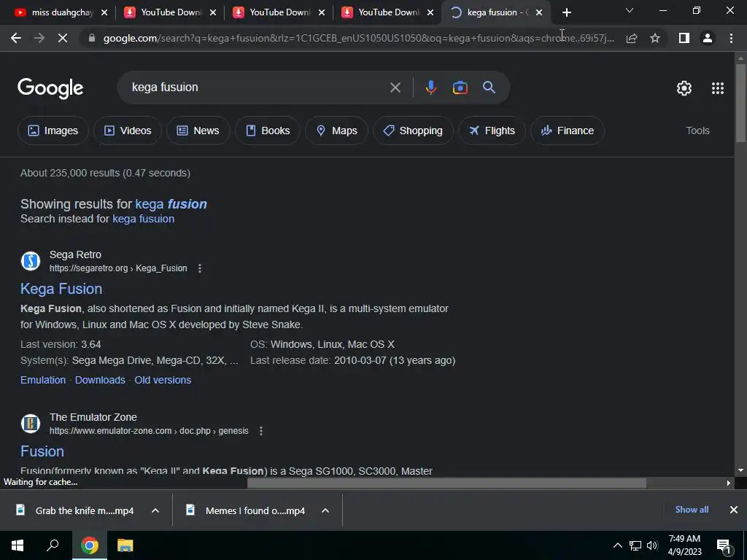The width and height of the screenshot is (747, 560).
Task: Go back to the previous page
Action: [16, 38]
